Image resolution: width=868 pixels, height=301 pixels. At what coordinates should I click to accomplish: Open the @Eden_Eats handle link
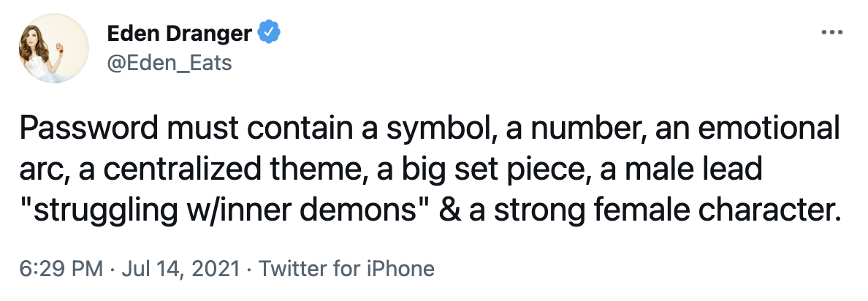[169, 63]
